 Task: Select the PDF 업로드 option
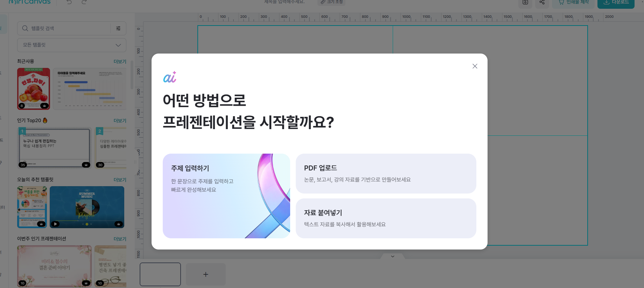(386, 174)
